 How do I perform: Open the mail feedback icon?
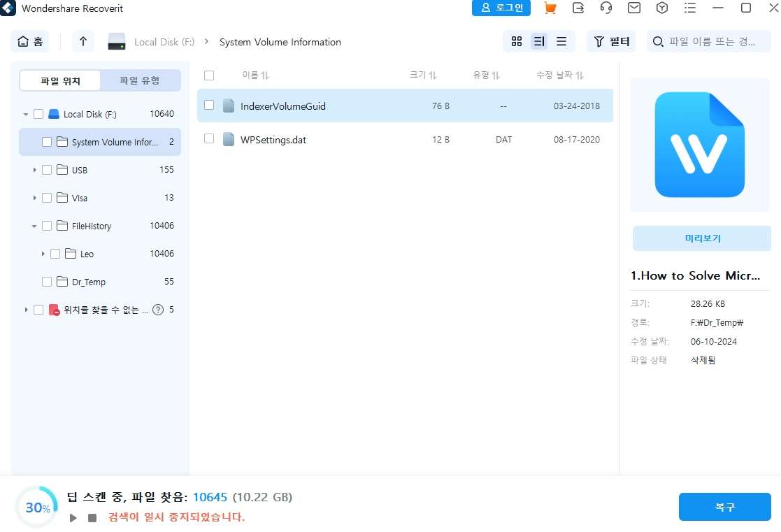[x=634, y=8]
